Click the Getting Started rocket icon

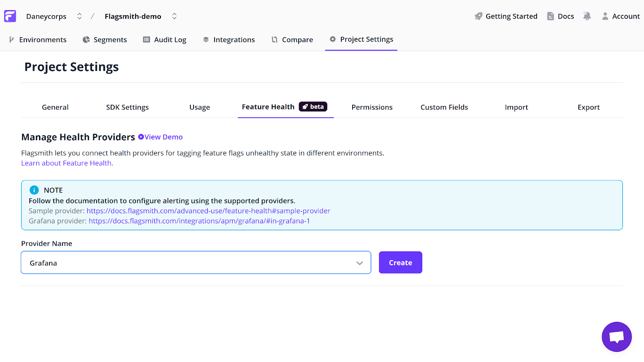(478, 16)
